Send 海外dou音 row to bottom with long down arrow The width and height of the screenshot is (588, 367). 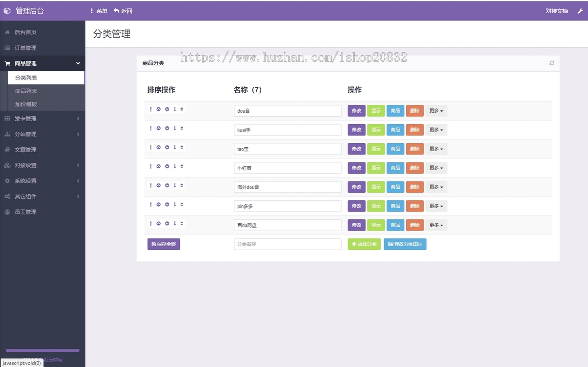click(174, 185)
